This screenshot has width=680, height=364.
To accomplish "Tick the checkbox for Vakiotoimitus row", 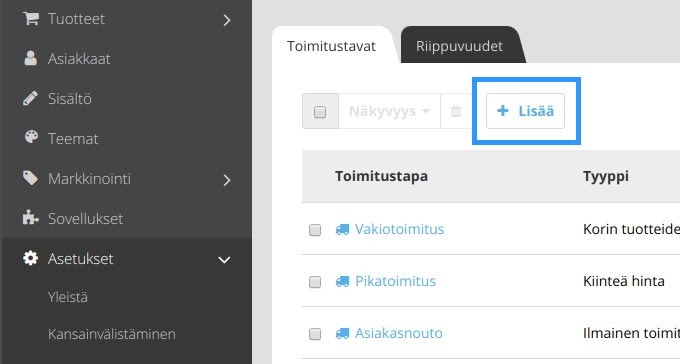I will pyautogui.click(x=315, y=230).
